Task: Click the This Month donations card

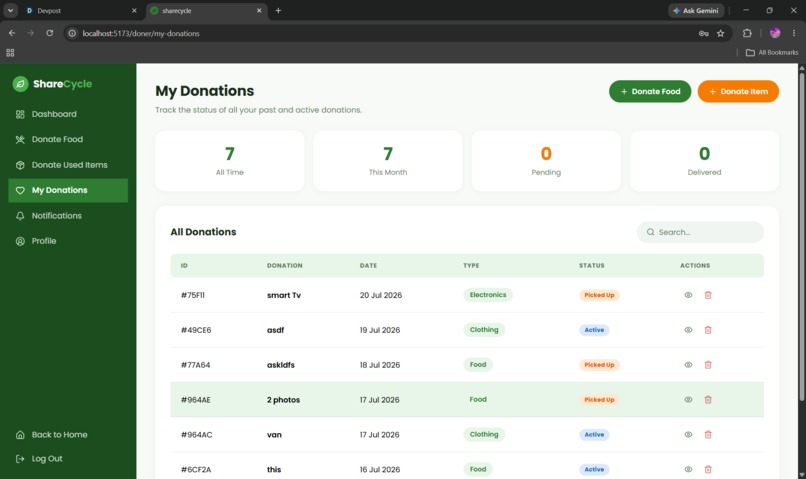Action: (x=388, y=161)
